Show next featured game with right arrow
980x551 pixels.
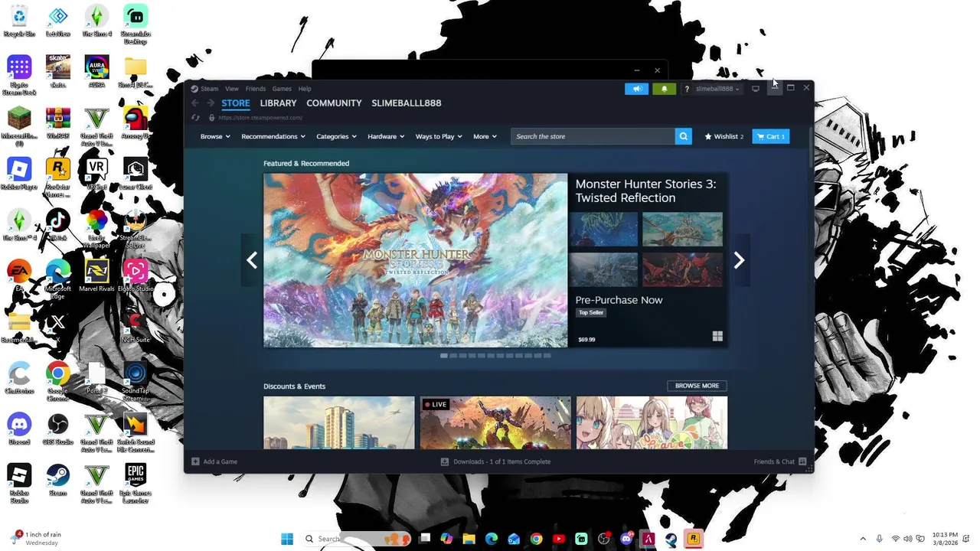tap(739, 260)
